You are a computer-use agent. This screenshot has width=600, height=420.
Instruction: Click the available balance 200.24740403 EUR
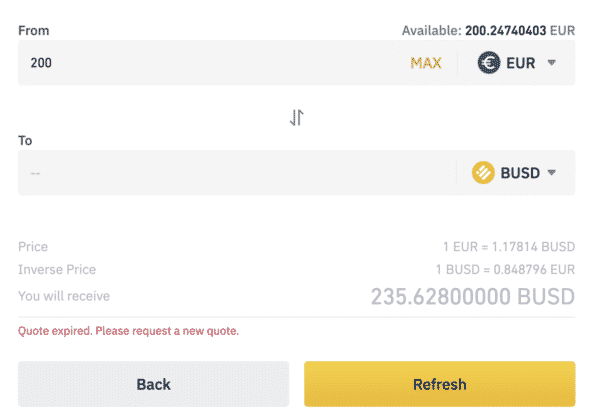point(520,31)
